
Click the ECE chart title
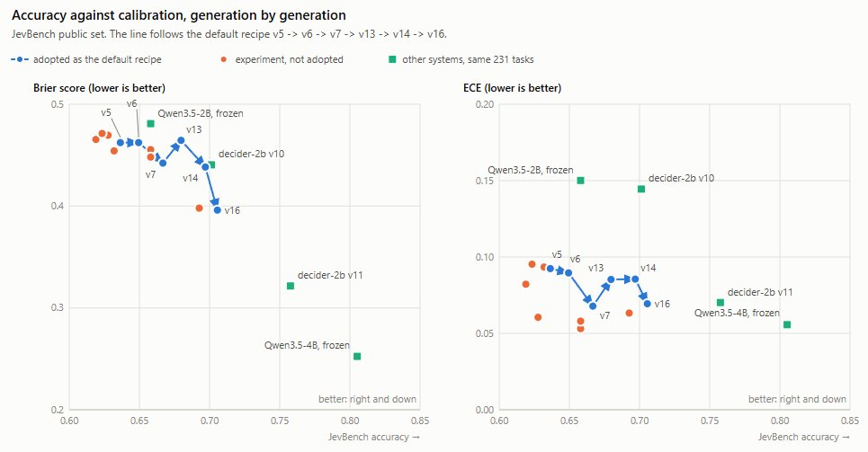(x=512, y=88)
